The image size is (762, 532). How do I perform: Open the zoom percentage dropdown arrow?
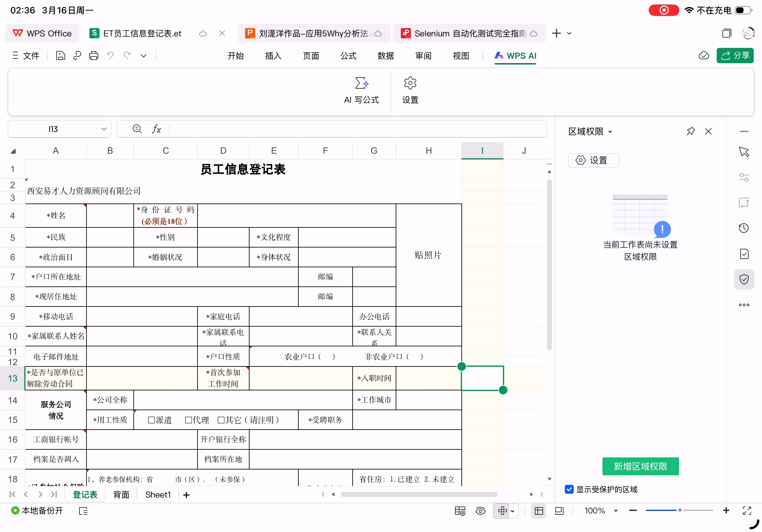616,511
